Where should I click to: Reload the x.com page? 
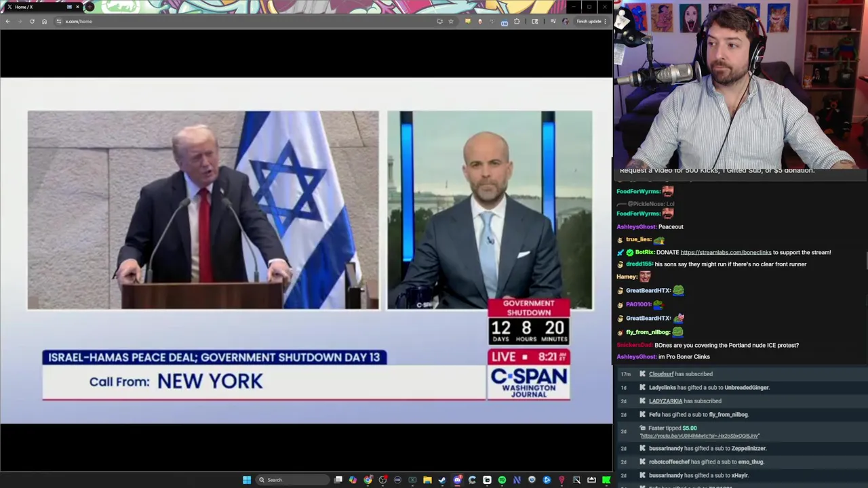tap(32, 21)
